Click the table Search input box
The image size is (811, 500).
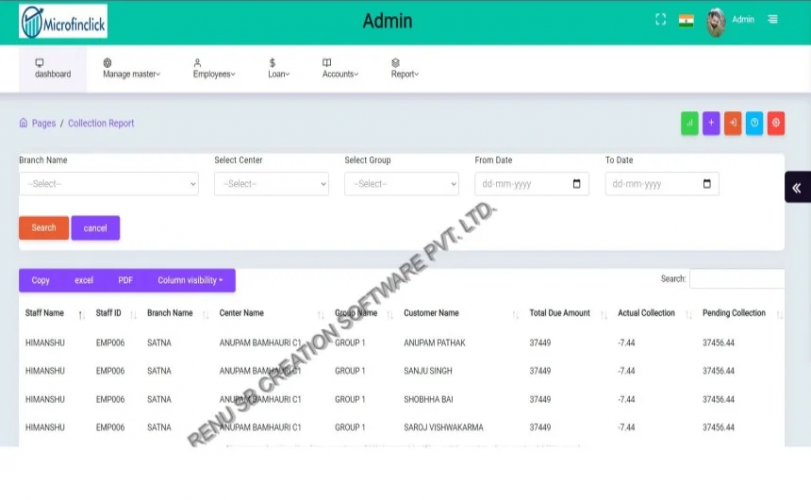click(x=737, y=279)
